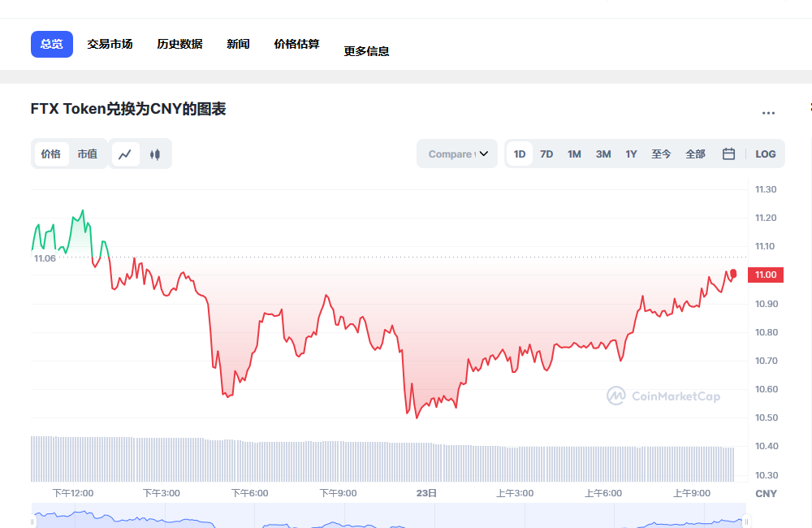Image resolution: width=812 pixels, height=528 pixels.
Task: Click the 下午3:00 time axis label
Action: click(162, 493)
